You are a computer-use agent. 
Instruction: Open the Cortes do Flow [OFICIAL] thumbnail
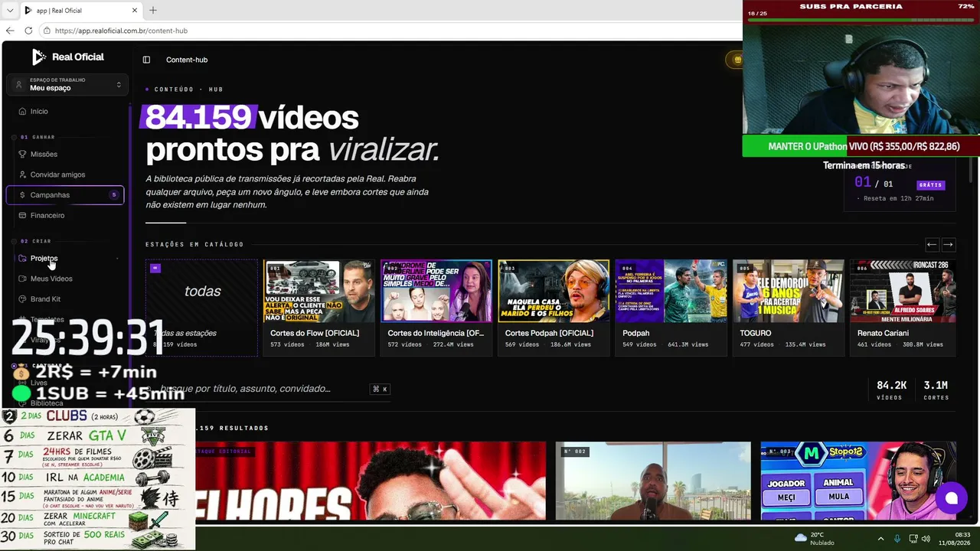(319, 291)
